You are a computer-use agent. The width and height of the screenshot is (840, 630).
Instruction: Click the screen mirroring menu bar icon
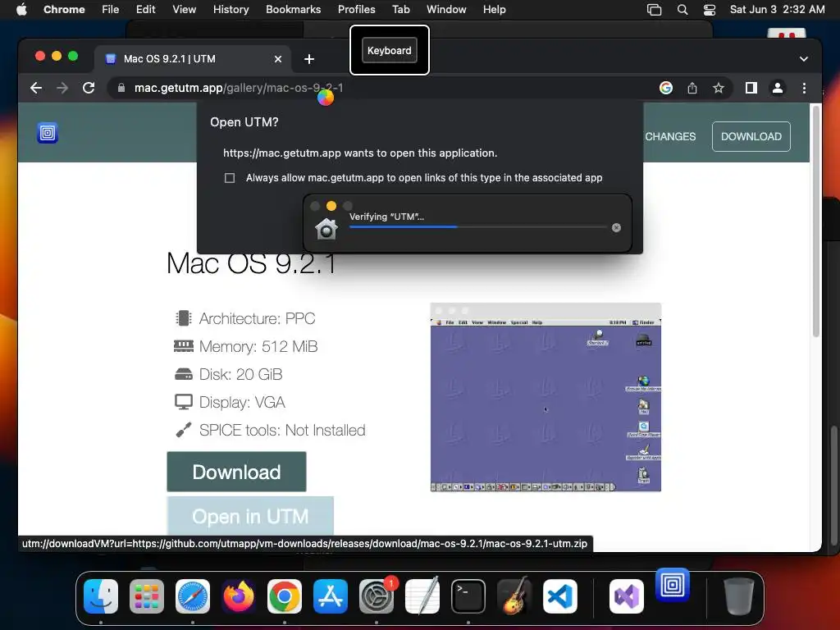(x=654, y=10)
